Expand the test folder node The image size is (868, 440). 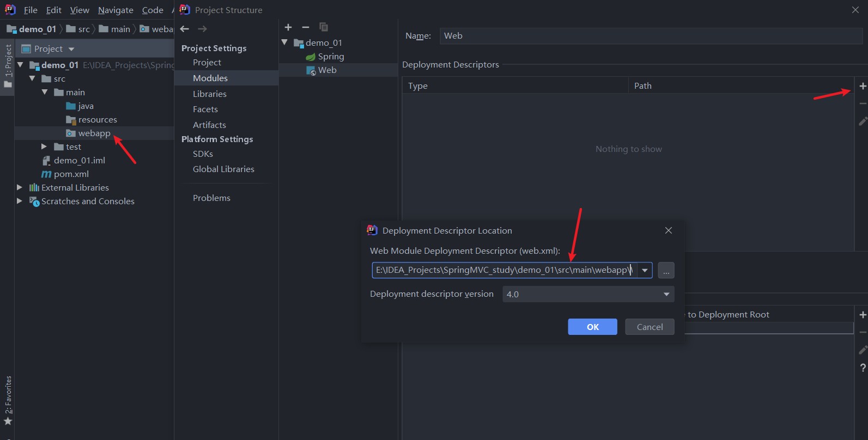[x=44, y=146]
